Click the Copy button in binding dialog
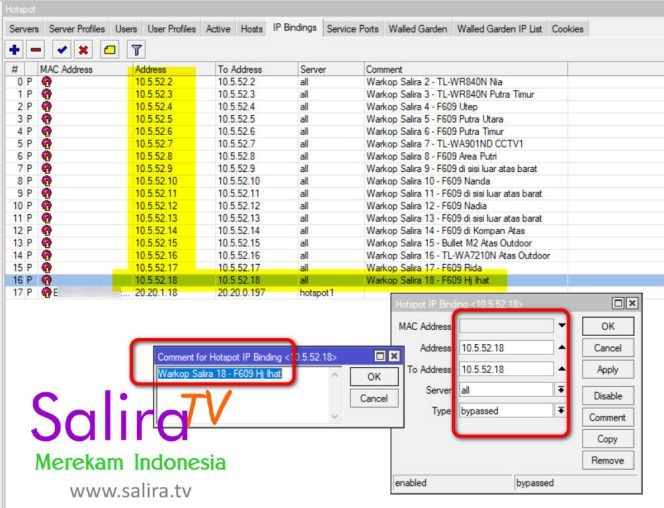 pyautogui.click(x=607, y=439)
